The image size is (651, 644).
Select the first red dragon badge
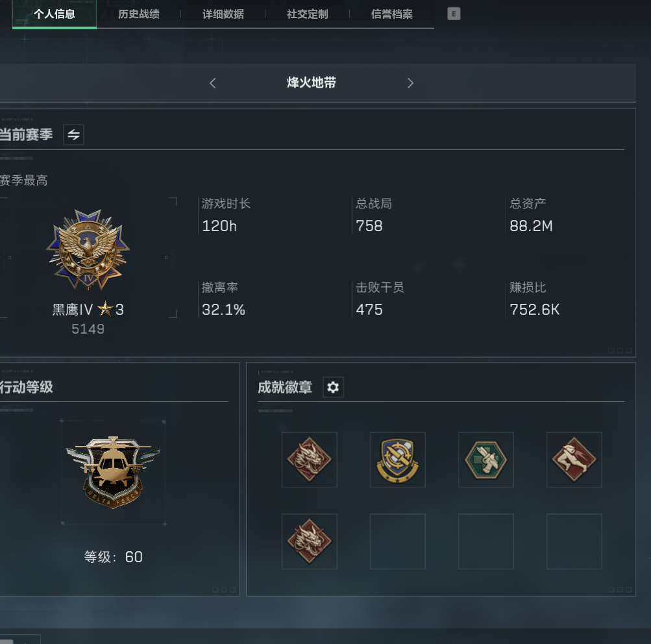tap(310, 460)
